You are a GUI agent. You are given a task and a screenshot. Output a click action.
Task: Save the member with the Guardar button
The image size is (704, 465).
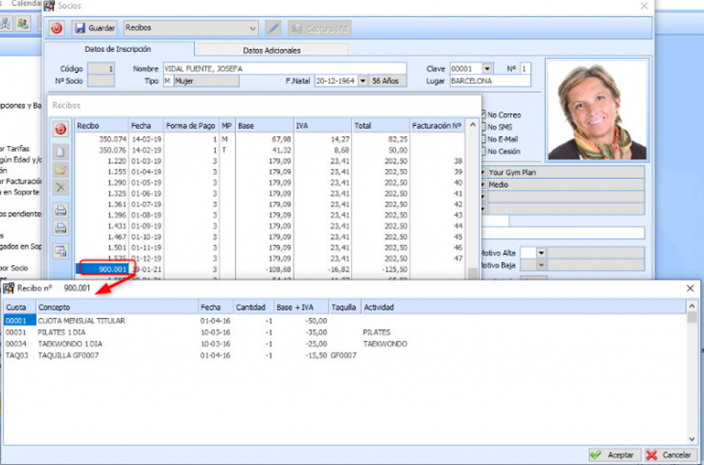95,28
